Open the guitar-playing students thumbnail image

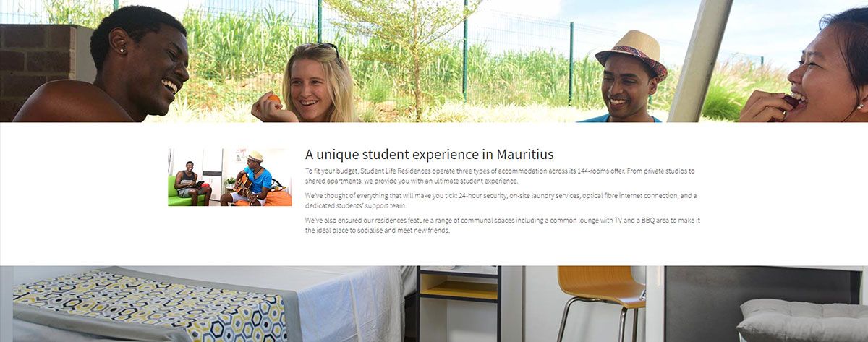click(x=230, y=177)
